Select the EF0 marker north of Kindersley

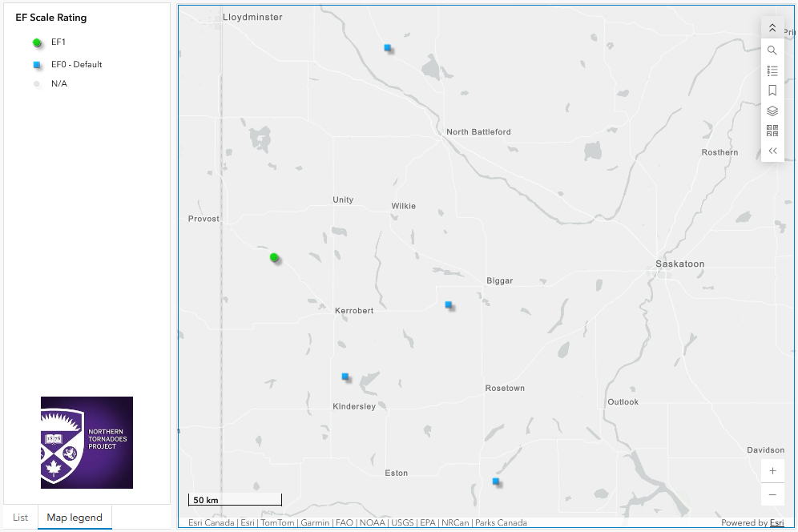(345, 377)
